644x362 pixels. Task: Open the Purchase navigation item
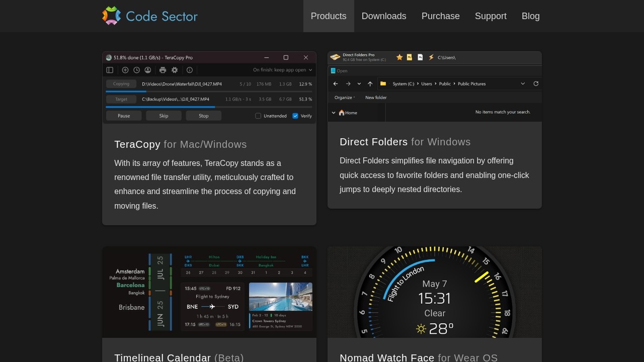(441, 16)
